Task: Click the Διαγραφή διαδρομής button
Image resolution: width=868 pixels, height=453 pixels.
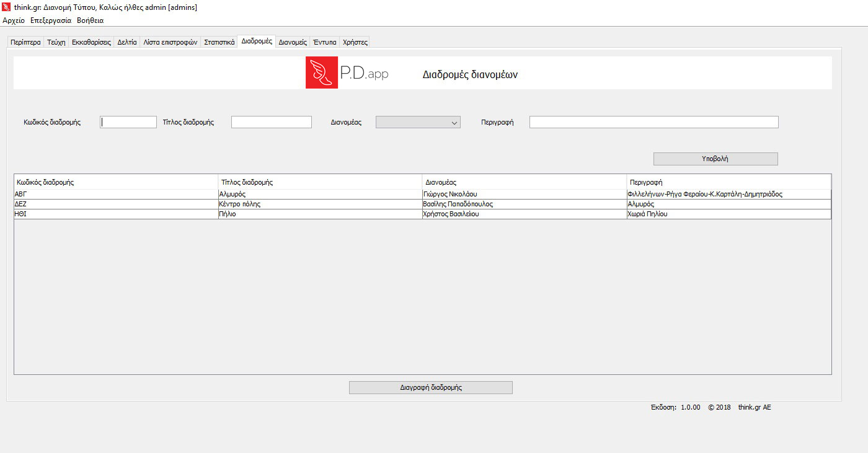Action: (430, 387)
